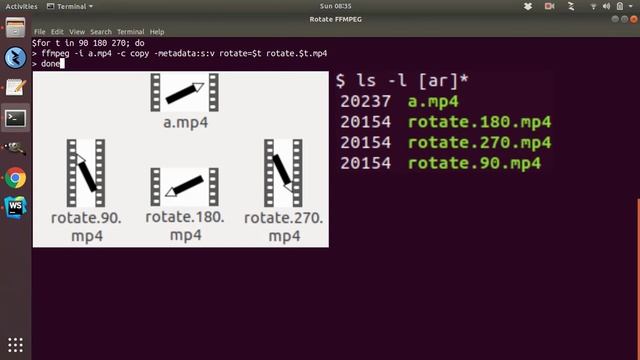Viewport: 640px width, 360px height.
Task: Click 'rotate.270.mp4' in the ls listing
Action: click(x=480, y=142)
